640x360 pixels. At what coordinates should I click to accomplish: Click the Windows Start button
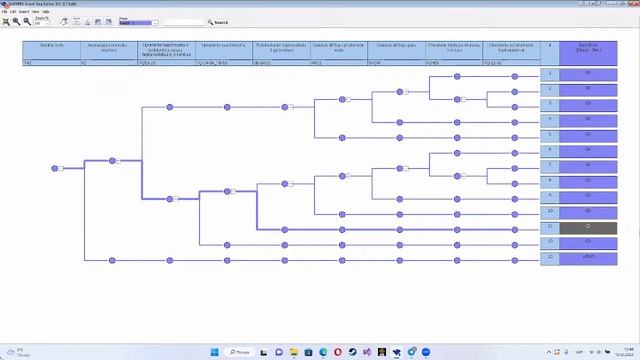click(214, 352)
